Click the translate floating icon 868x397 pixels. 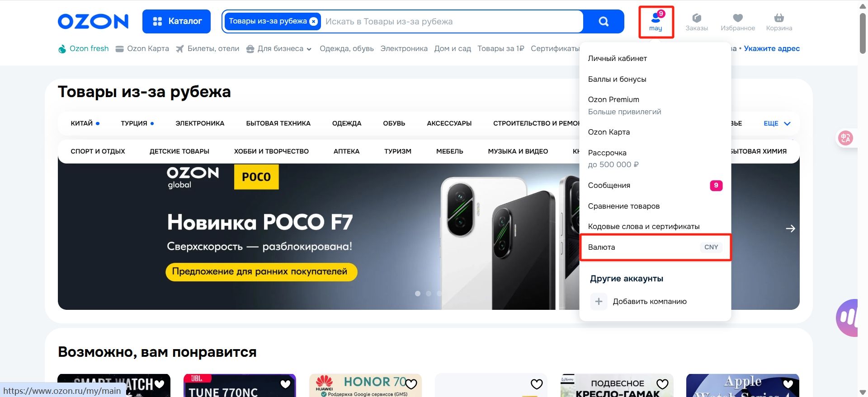845,138
